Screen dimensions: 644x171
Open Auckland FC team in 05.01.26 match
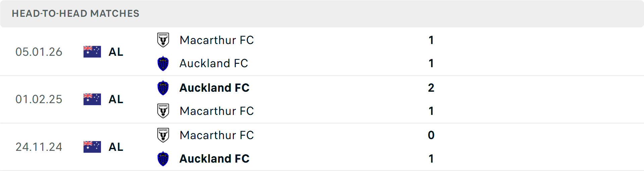214,63
